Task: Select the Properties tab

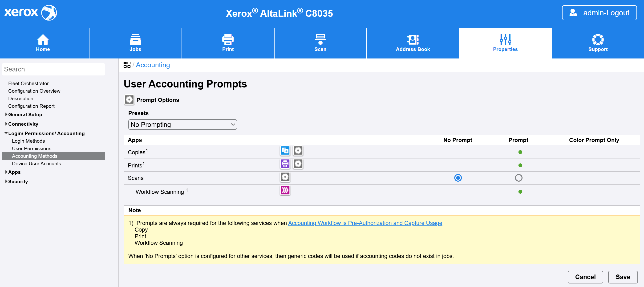Action: click(x=505, y=43)
